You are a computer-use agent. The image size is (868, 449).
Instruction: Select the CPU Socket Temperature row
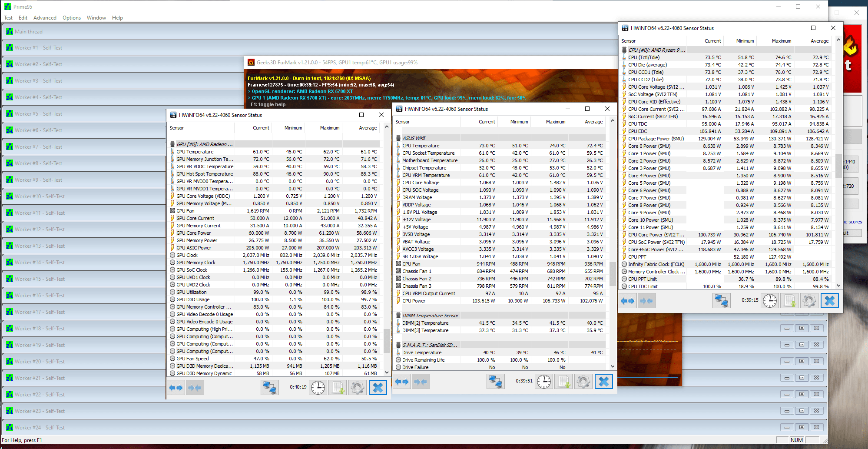tap(500, 153)
